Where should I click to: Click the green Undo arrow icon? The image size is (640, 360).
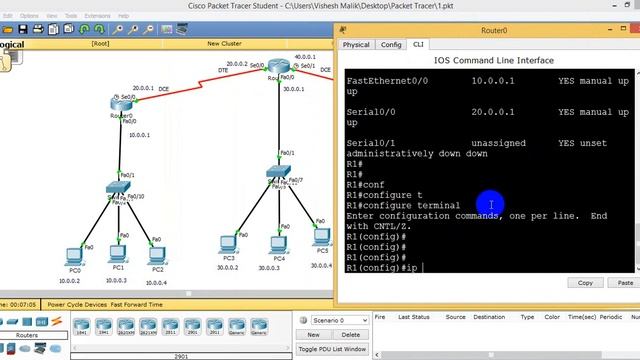(x=84, y=29)
